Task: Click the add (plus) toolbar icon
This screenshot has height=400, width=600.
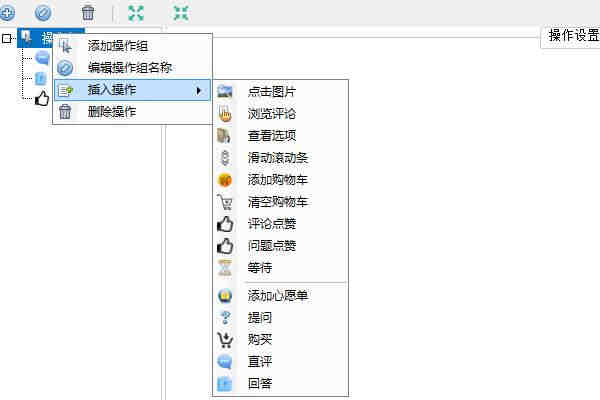Action: [x=7, y=13]
